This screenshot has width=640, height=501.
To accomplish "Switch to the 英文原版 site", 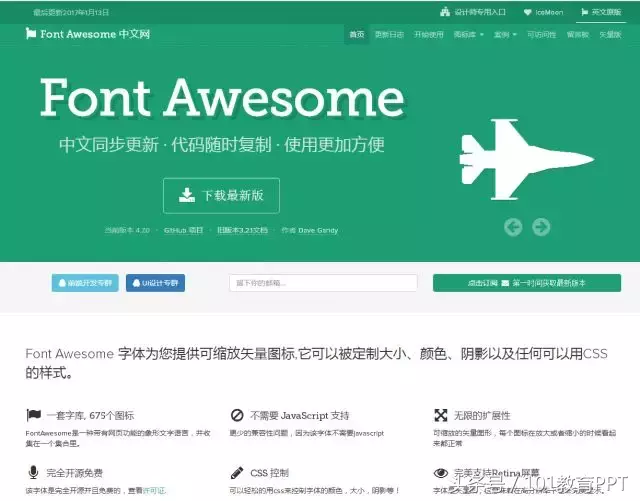I will coord(601,12).
